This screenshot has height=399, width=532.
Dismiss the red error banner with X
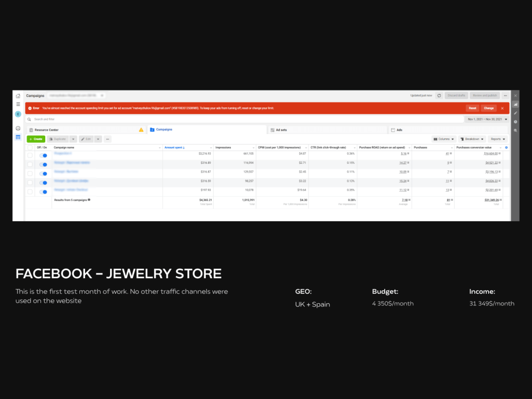click(x=502, y=108)
